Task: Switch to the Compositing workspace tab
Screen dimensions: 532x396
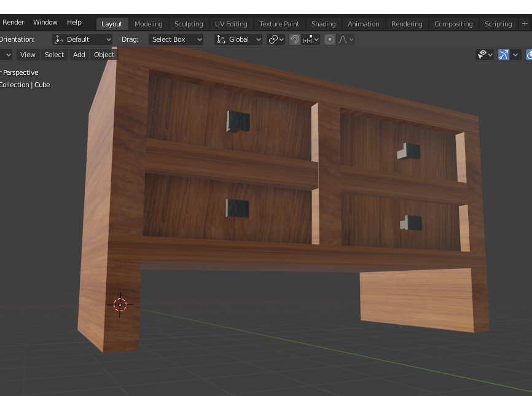Action: [453, 24]
